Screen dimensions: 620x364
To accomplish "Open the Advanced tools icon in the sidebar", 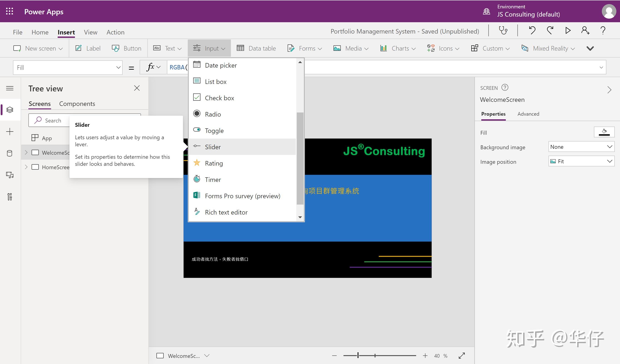I will (10, 197).
